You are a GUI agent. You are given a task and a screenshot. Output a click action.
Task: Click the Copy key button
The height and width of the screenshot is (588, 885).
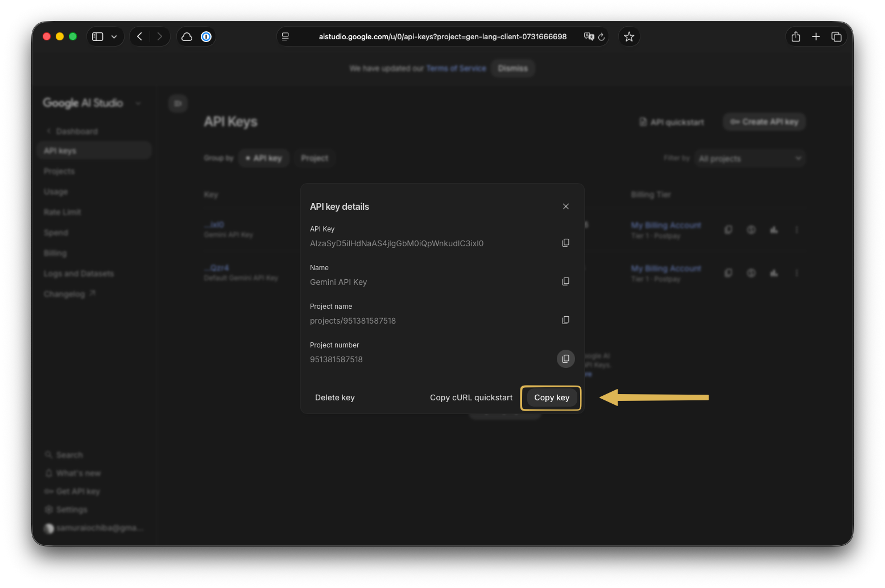552,397
